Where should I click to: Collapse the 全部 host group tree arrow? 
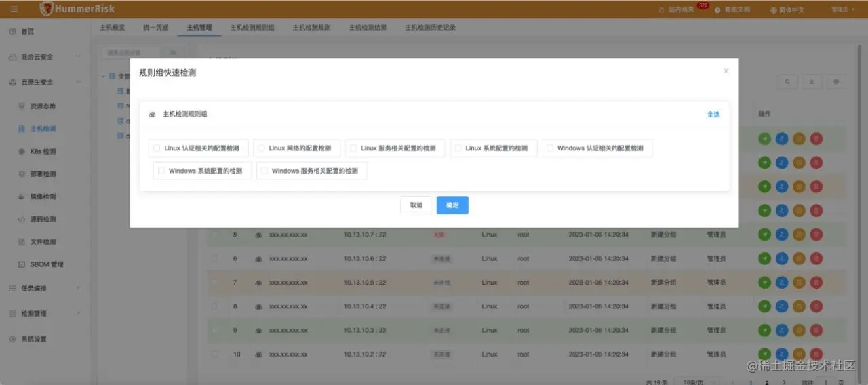103,76
